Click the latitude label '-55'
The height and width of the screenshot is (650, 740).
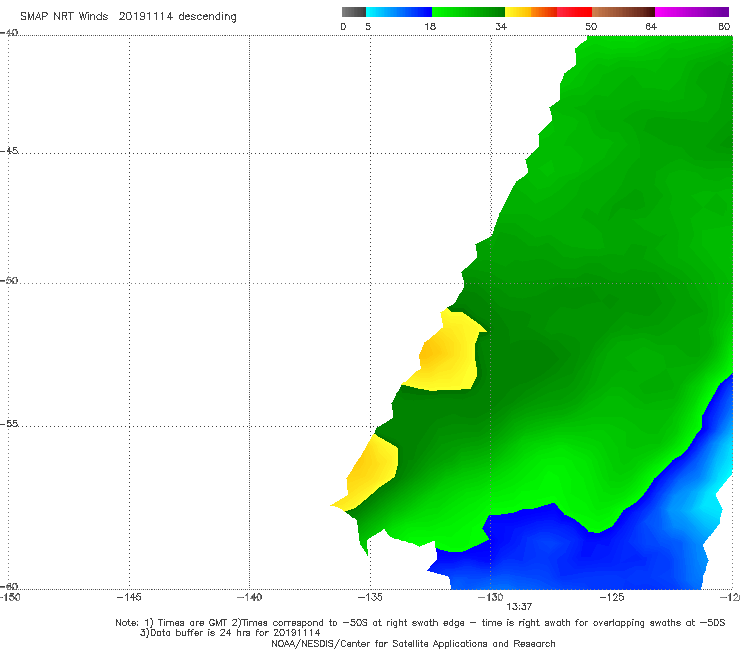click(9, 423)
